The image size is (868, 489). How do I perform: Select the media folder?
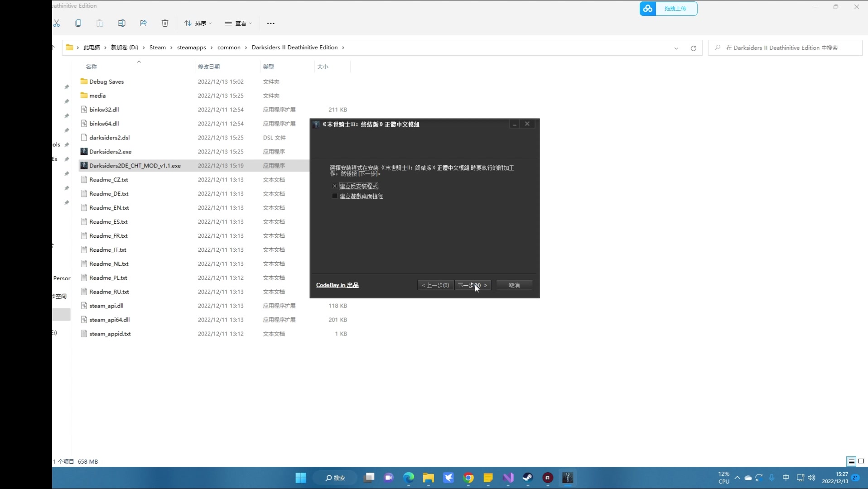(x=97, y=96)
